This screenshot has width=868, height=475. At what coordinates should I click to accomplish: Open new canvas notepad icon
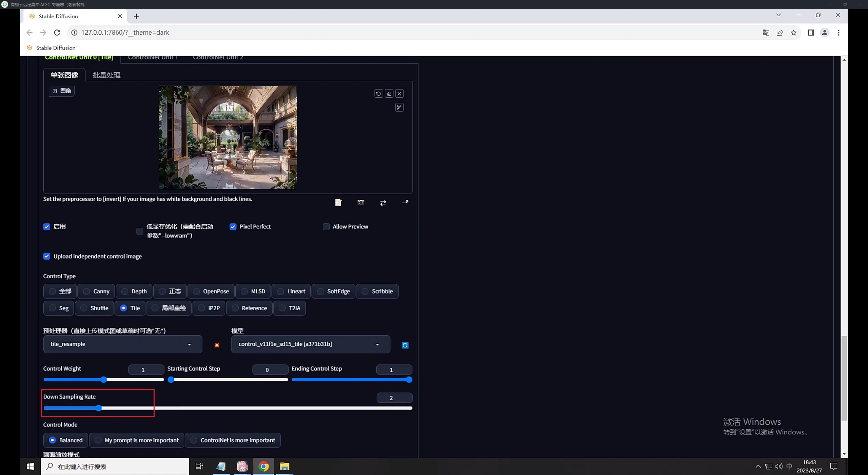[338, 202]
